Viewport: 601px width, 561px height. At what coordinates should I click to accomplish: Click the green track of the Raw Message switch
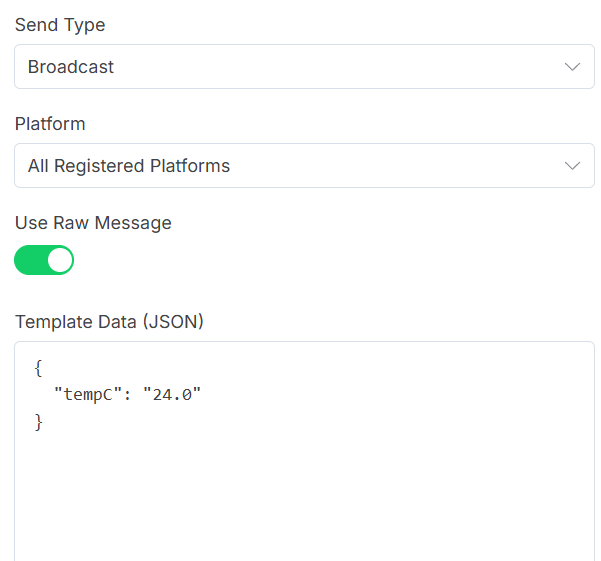pos(31,260)
